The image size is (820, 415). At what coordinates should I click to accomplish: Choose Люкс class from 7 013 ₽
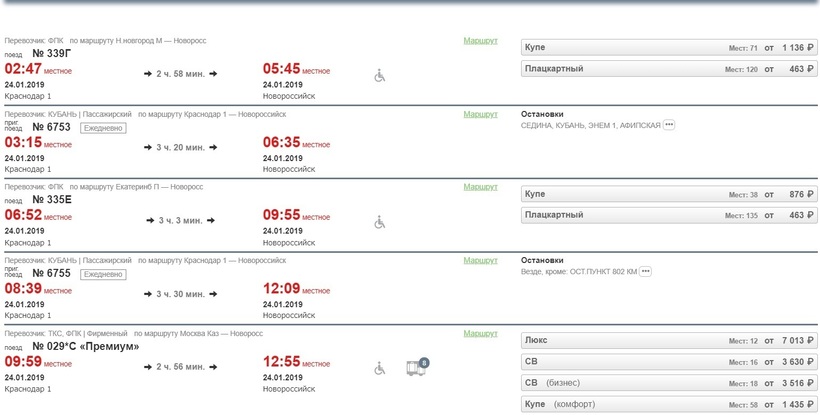point(669,340)
